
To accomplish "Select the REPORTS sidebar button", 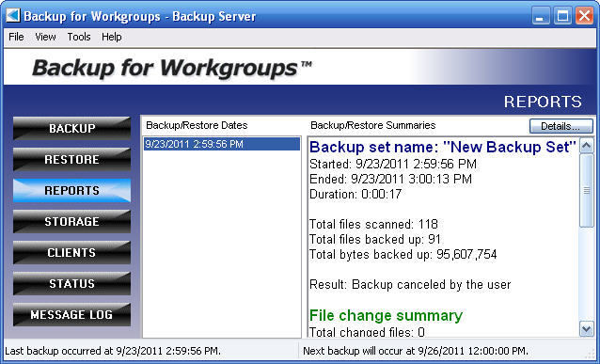I will pyautogui.click(x=71, y=190).
